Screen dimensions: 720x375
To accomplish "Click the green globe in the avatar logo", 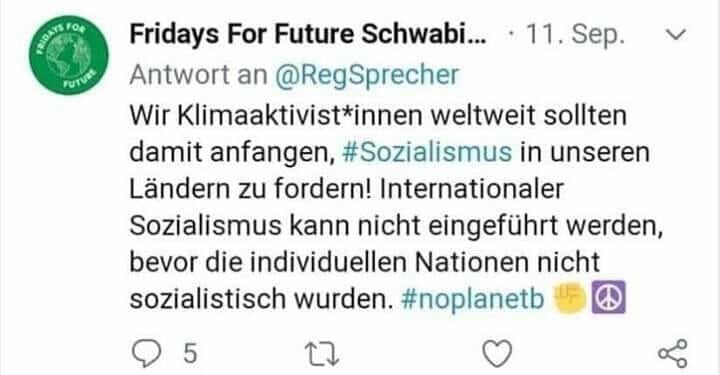I will (68, 55).
